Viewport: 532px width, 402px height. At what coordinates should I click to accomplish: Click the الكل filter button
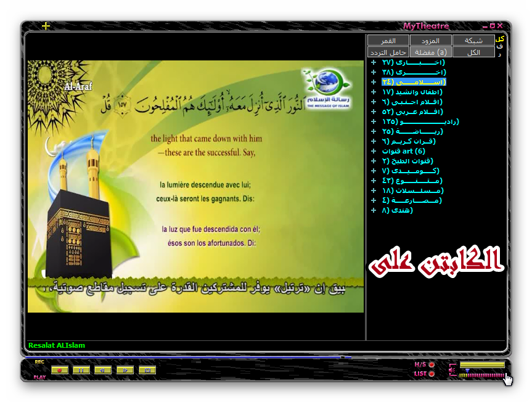473,52
